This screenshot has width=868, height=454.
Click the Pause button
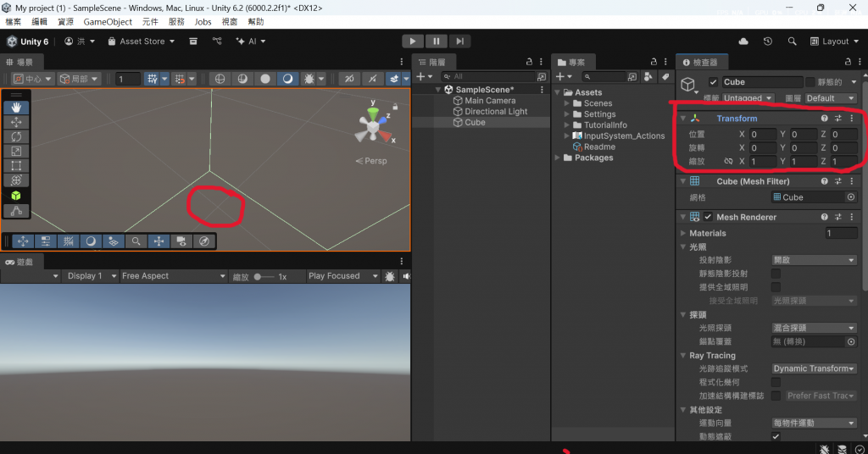(437, 42)
